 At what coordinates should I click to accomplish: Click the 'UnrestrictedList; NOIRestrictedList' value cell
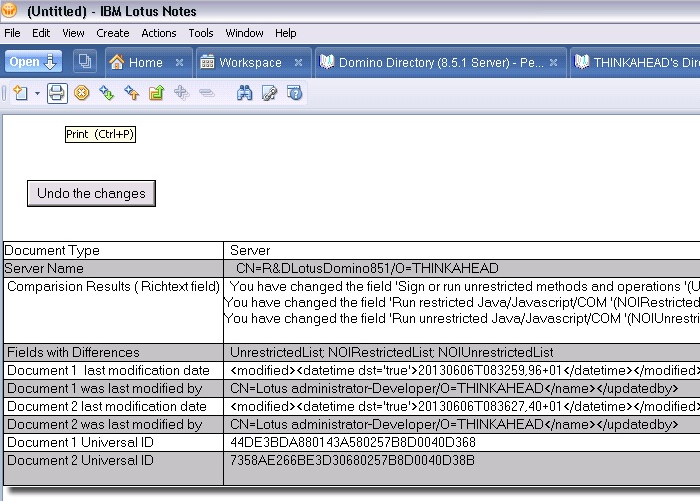pyautogui.click(x=462, y=352)
